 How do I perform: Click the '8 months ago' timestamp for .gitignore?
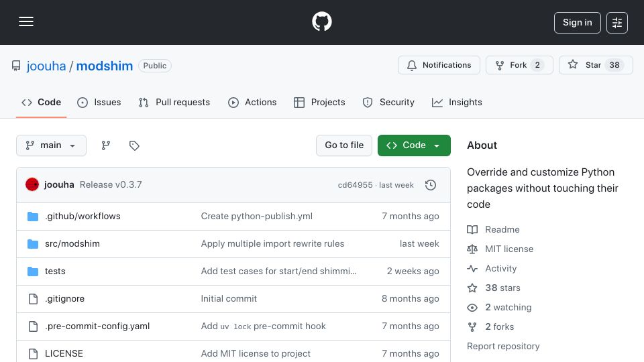411,299
